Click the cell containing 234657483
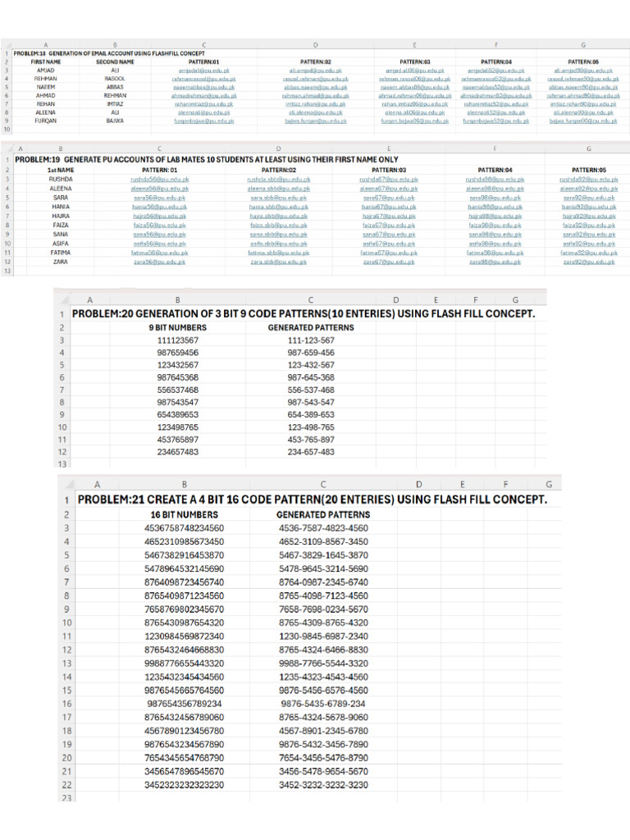The image size is (630, 840). (178, 452)
